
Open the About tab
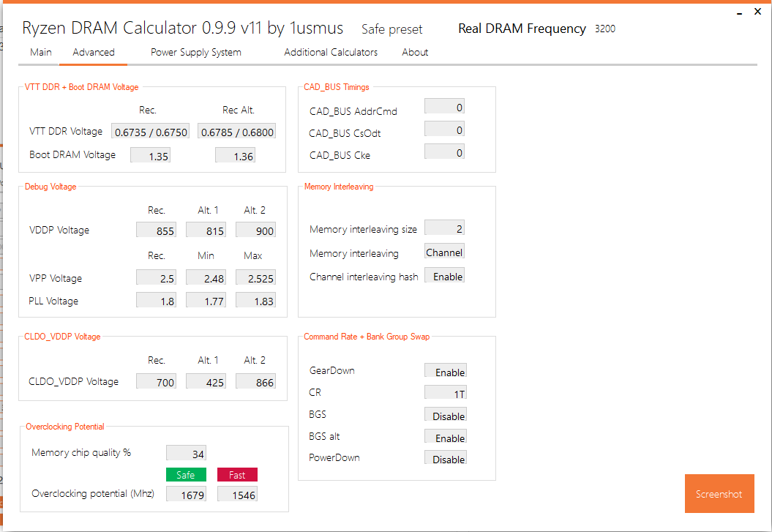tap(415, 52)
